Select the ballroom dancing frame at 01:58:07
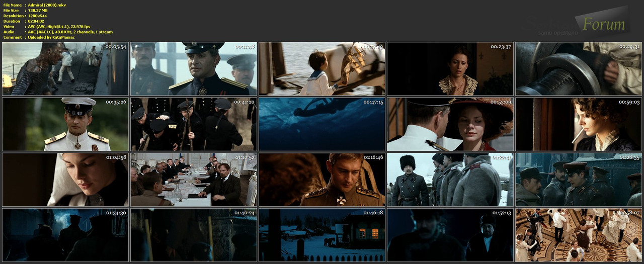Image resolution: width=644 pixels, height=264 pixels. [x=579, y=235]
